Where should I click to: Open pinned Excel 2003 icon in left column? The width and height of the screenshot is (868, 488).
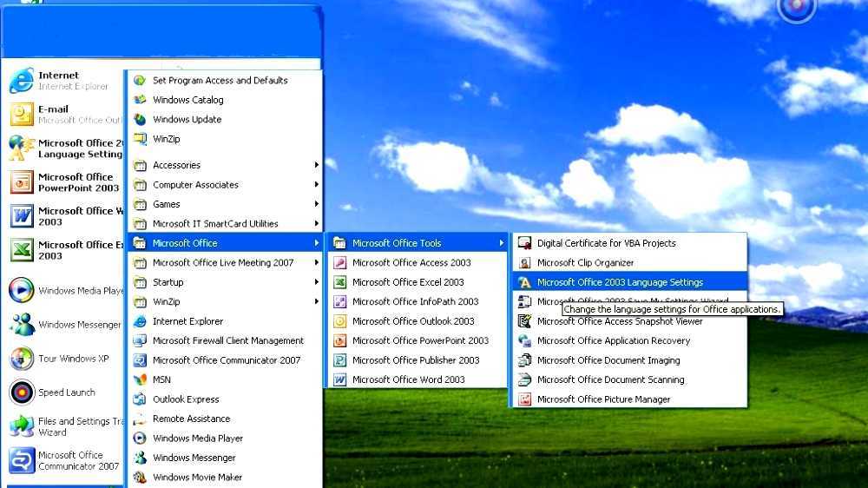pos(22,250)
